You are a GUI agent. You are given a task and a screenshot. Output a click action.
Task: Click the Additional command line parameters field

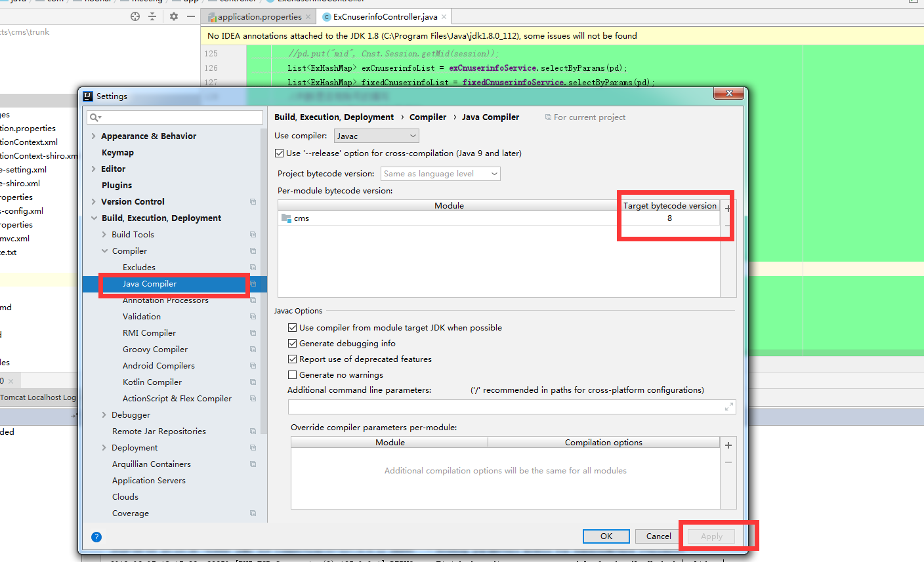512,407
